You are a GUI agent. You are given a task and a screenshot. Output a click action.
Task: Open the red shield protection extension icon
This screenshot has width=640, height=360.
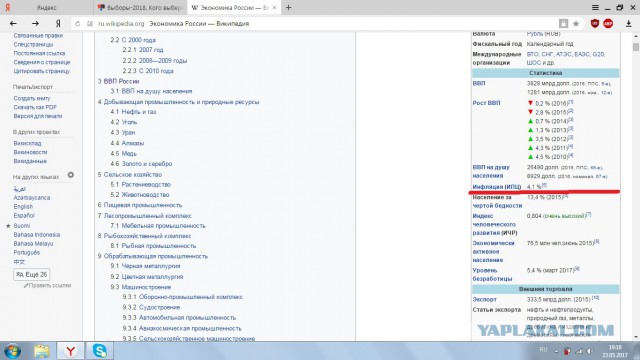595,24
